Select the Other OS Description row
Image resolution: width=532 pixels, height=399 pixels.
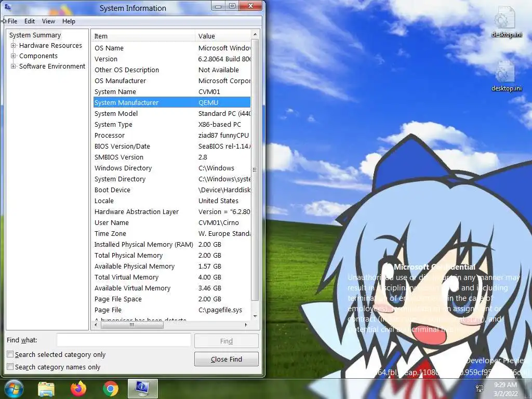click(x=171, y=70)
